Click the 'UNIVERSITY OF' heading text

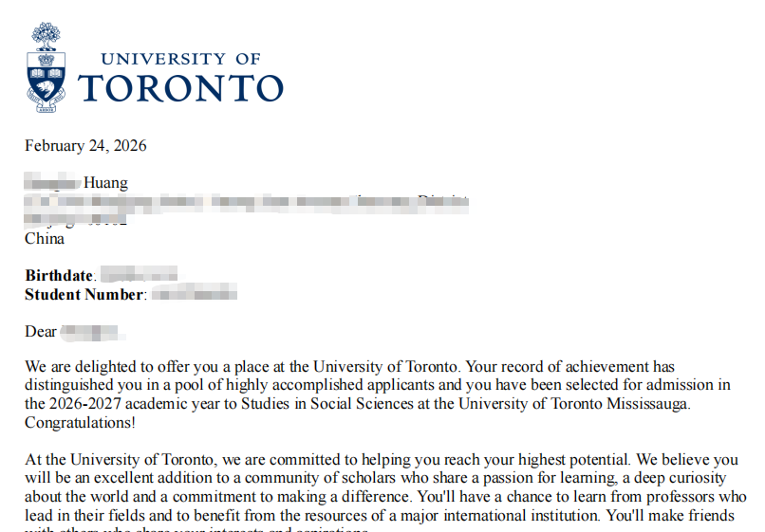[180, 59]
